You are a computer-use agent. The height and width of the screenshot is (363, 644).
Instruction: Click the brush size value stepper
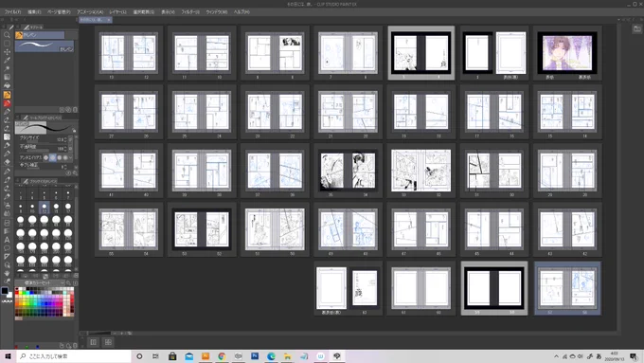[65, 139]
